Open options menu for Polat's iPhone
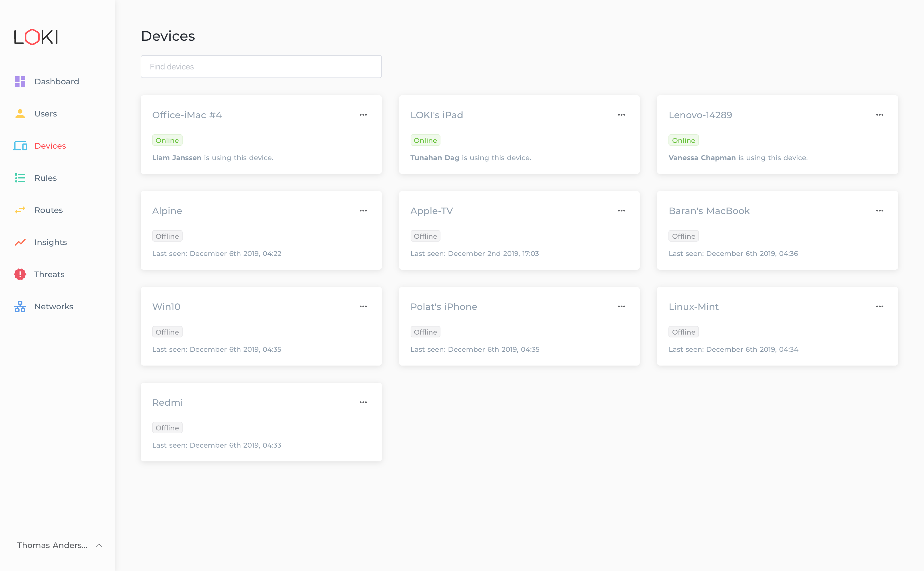The width and height of the screenshot is (924, 571). click(621, 307)
